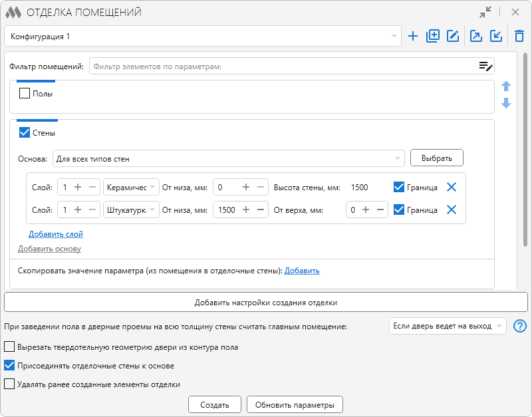Click Добавить настройки создания отделки button

point(265,303)
